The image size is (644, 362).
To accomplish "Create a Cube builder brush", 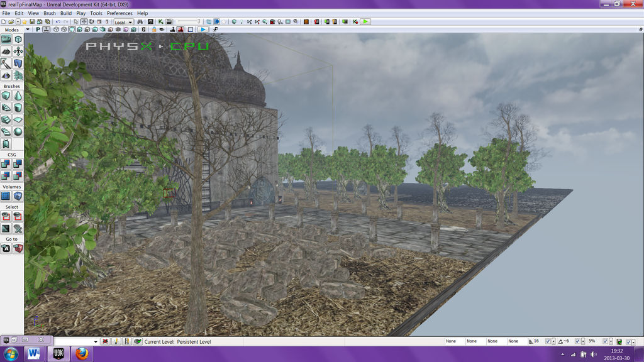I will 6,96.
